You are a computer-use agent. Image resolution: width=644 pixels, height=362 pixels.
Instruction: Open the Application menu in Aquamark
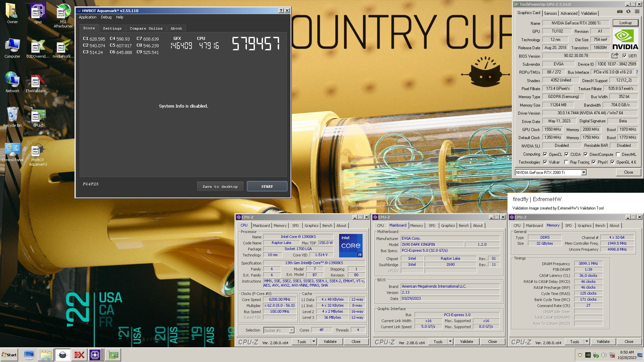(88, 17)
